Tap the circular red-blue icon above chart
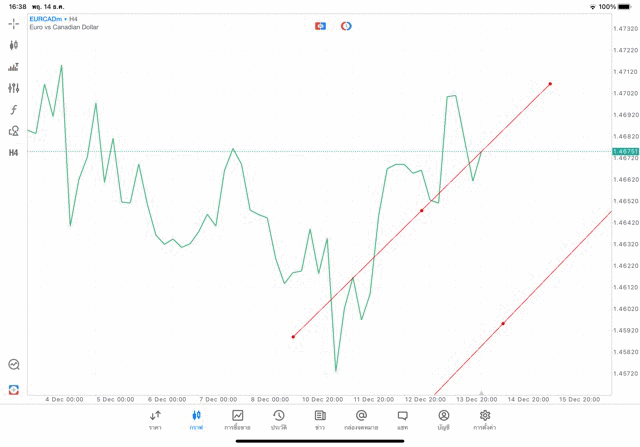Viewport: 640px width, 447px height. tap(346, 26)
